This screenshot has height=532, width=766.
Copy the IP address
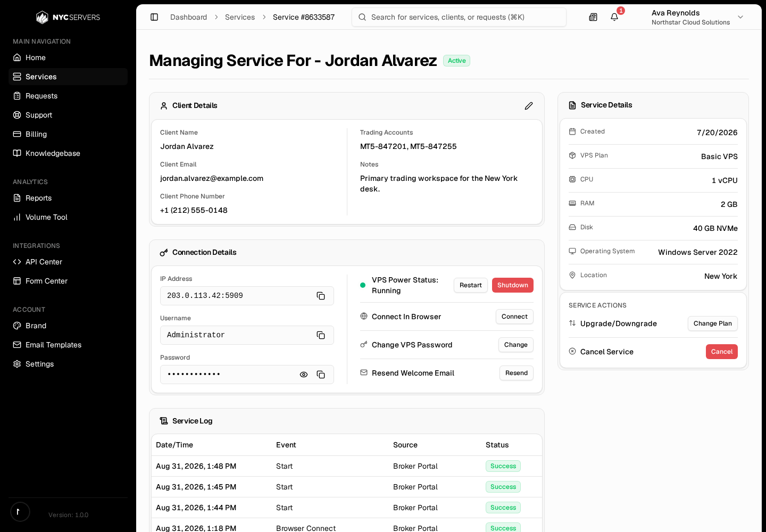pos(321,296)
